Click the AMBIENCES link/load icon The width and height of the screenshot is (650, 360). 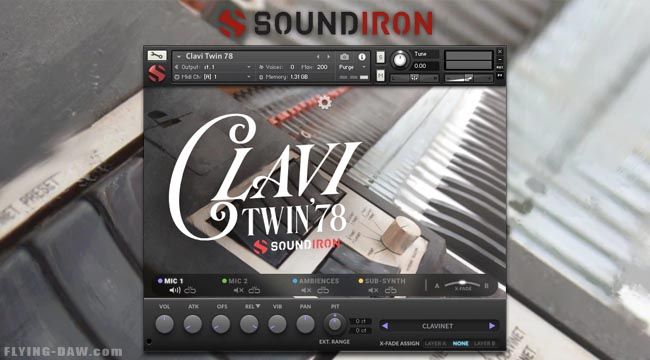point(323,290)
